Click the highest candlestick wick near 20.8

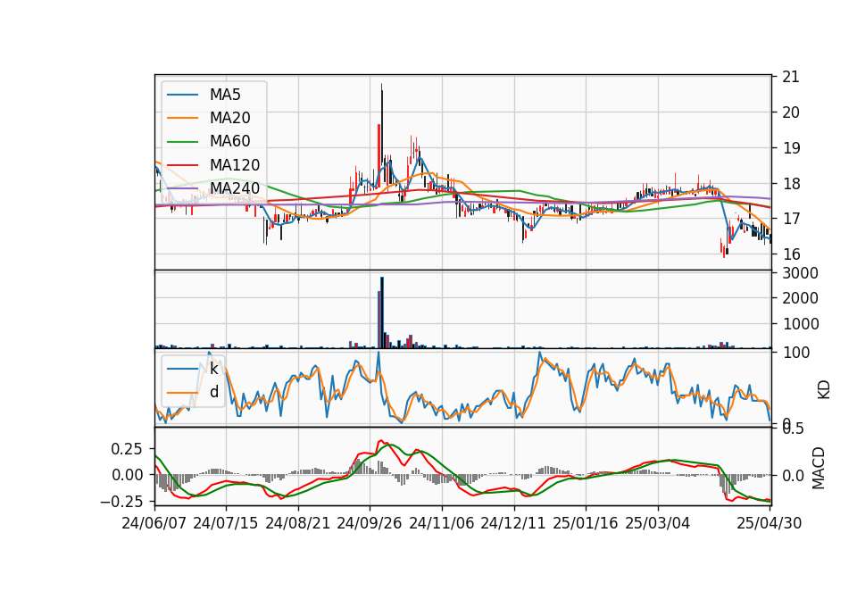click(381, 87)
